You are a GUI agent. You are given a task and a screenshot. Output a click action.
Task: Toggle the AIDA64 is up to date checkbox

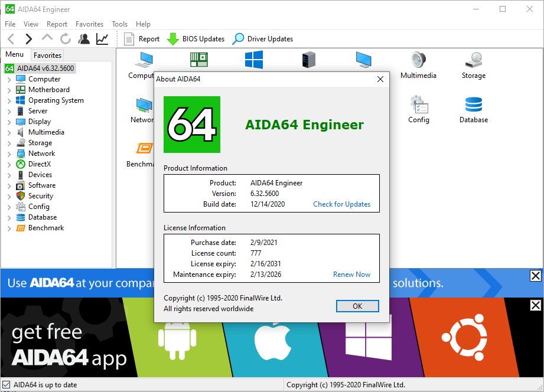click(6, 385)
